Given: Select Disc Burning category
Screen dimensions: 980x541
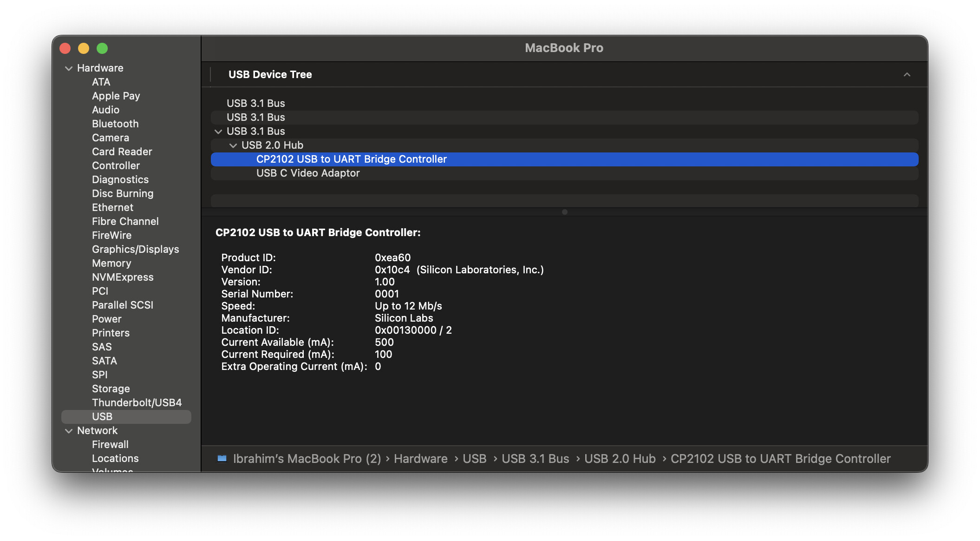Looking at the screenshot, I should 122,193.
